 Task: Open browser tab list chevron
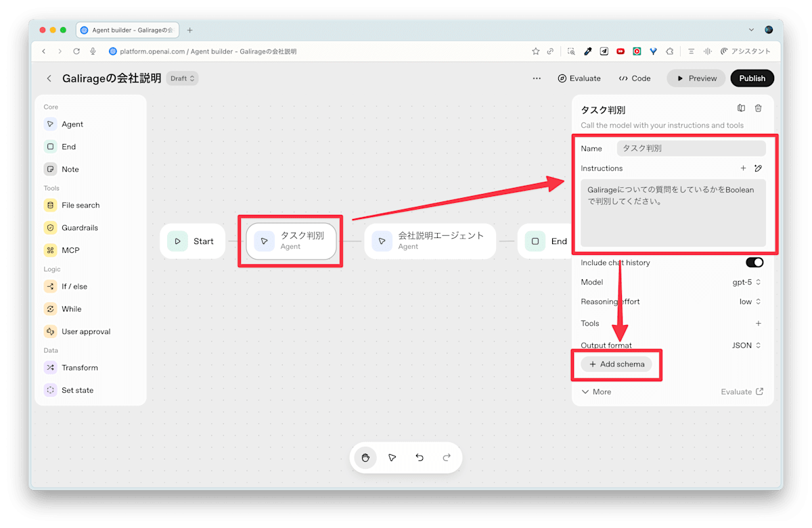tap(751, 30)
